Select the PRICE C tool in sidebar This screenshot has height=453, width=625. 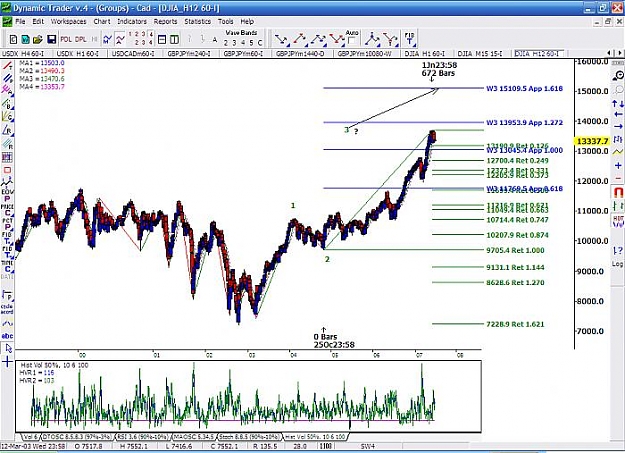click(x=7, y=210)
